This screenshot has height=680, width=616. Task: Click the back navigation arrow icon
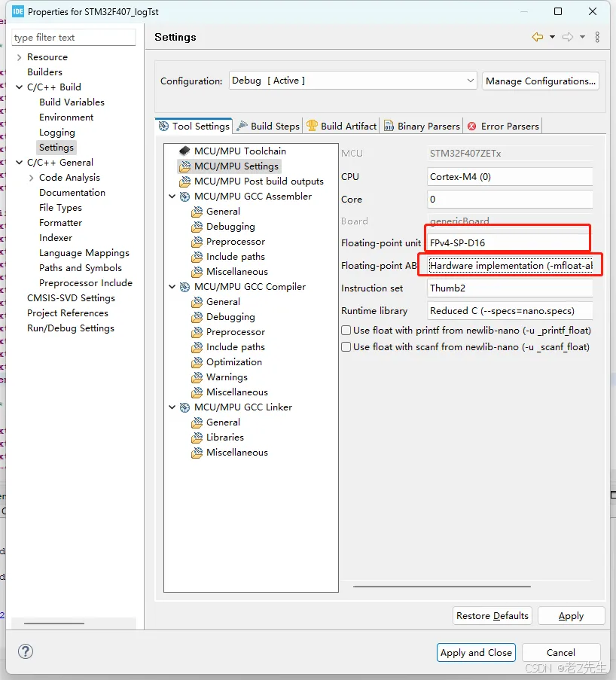pos(538,38)
